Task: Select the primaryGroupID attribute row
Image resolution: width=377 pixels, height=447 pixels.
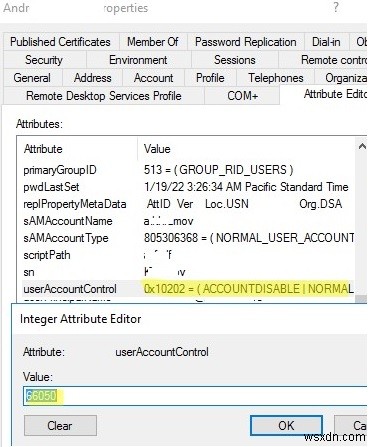Action: (188, 170)
